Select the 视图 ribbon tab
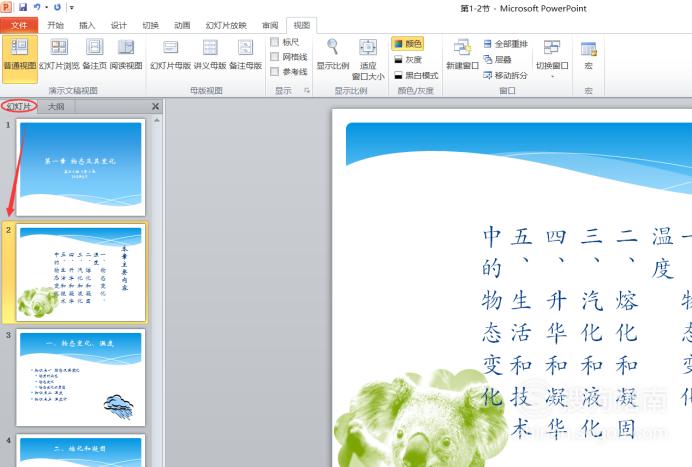Viewport: 692px width, 467px height. pos(301,26)
